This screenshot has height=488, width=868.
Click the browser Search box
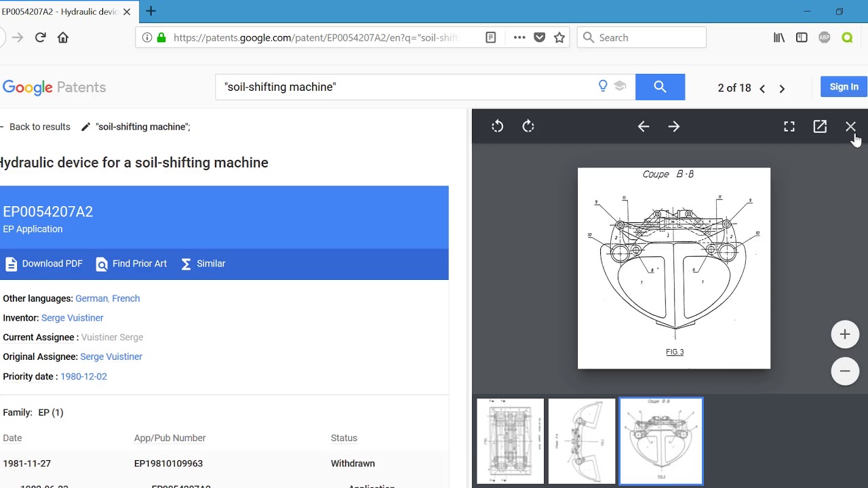[642, 37]
